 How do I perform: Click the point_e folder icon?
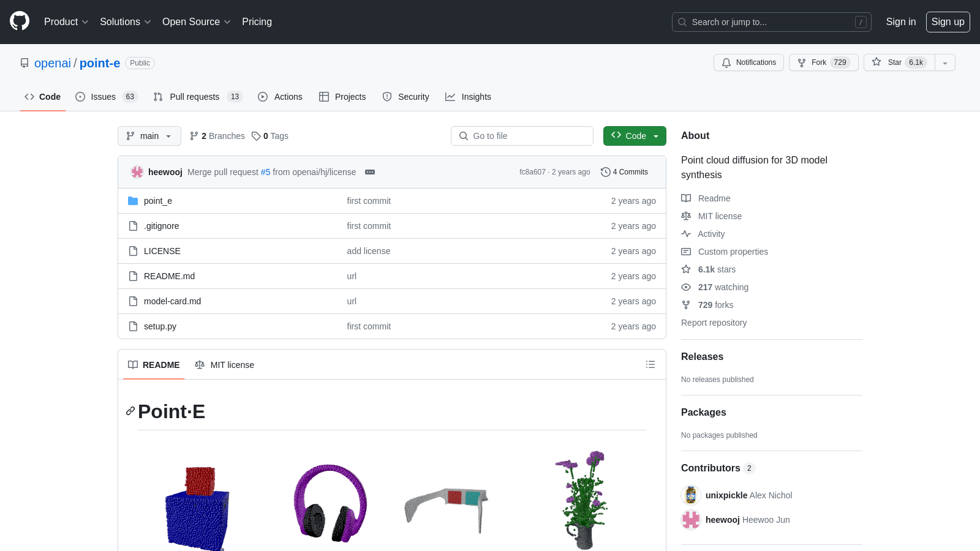(x=133, y=201)
